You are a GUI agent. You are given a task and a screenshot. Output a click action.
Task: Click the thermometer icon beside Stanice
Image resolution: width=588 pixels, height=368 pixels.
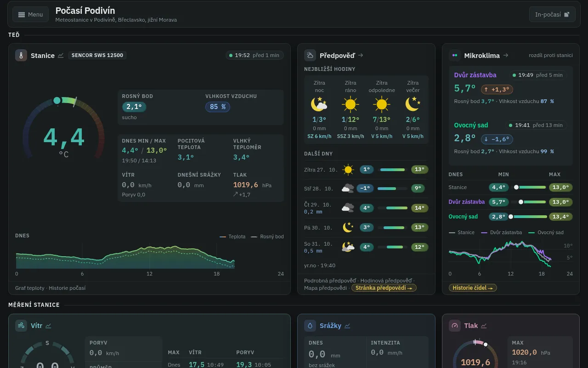tap(21, 55)
